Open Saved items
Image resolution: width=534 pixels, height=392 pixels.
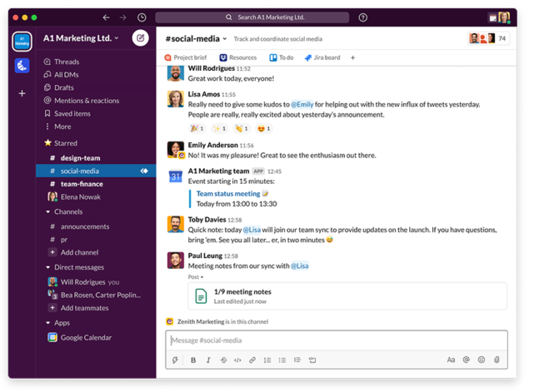[x=67, y=113]
